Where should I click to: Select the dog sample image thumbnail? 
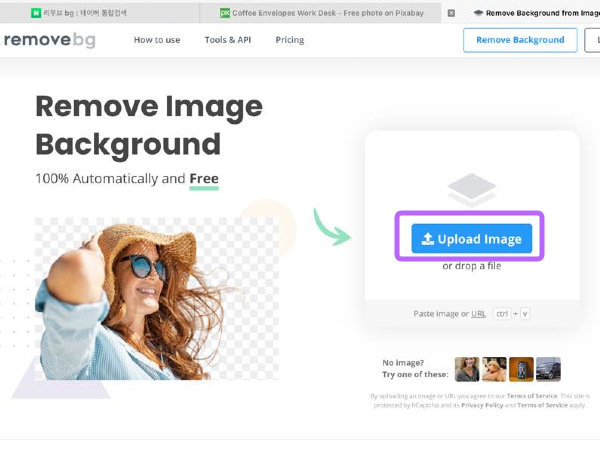coord(494,369)
